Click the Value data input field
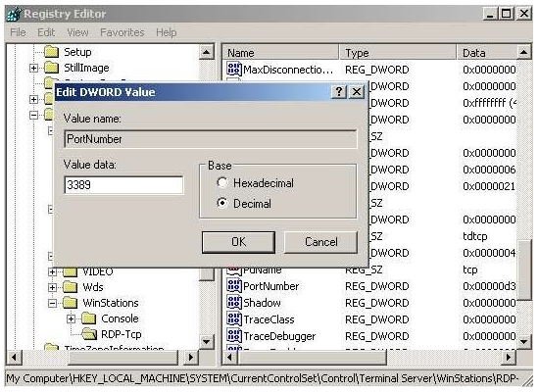Viewport: 539px width, 392px height. coord(123,185)
